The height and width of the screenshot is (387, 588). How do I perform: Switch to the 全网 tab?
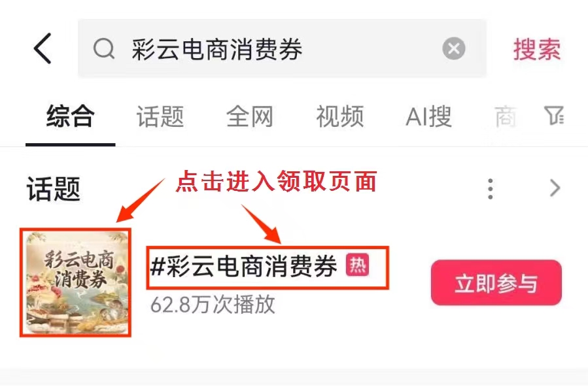250,116
